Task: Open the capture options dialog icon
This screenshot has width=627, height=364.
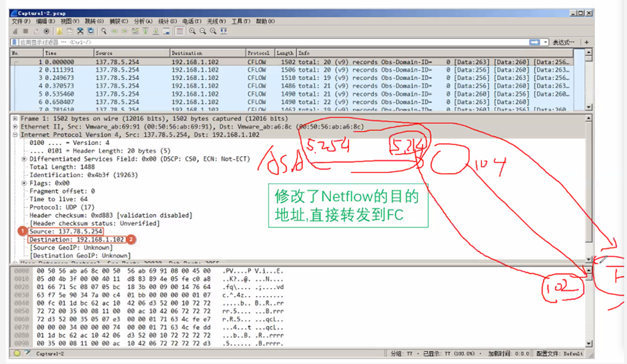Action: pyautogui.click(x=47, y=31)
